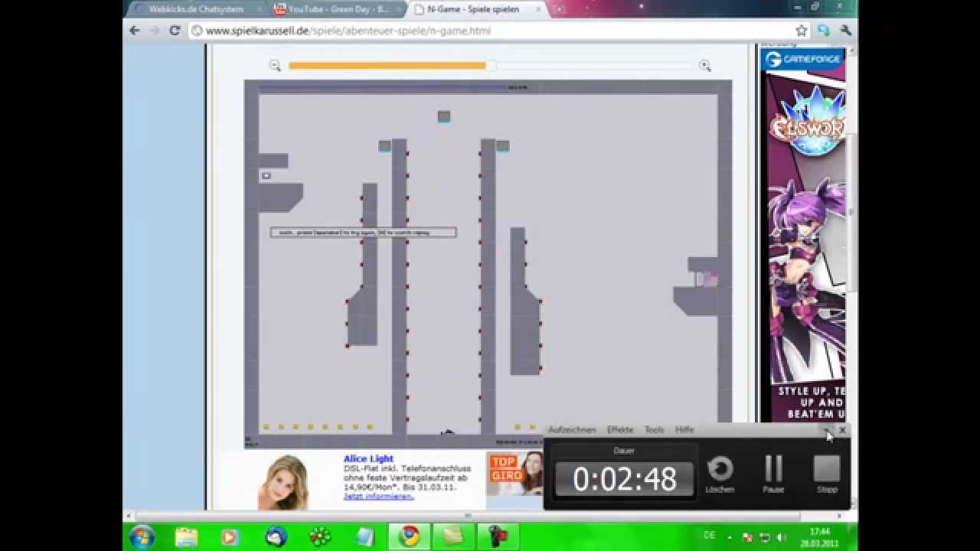Click the Chrome taskbar icon
This screenshot has width=980, height=551.
point(410,536)
